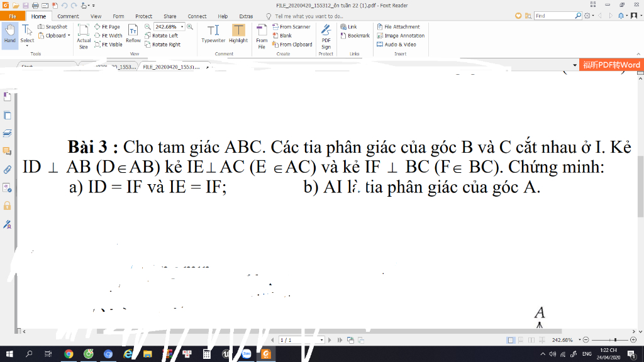Image resolution: width=644 pixels, height=362 pixels.
Task: Open the document tabs list dropdown
Action: pos(575,65)
